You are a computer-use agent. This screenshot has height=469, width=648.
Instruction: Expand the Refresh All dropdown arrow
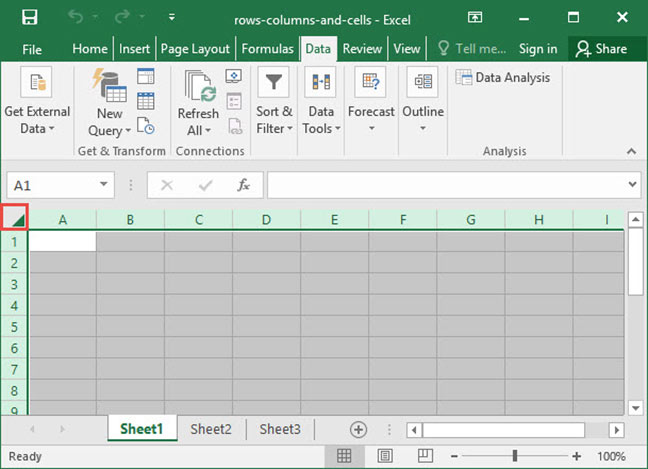point(208,130)
